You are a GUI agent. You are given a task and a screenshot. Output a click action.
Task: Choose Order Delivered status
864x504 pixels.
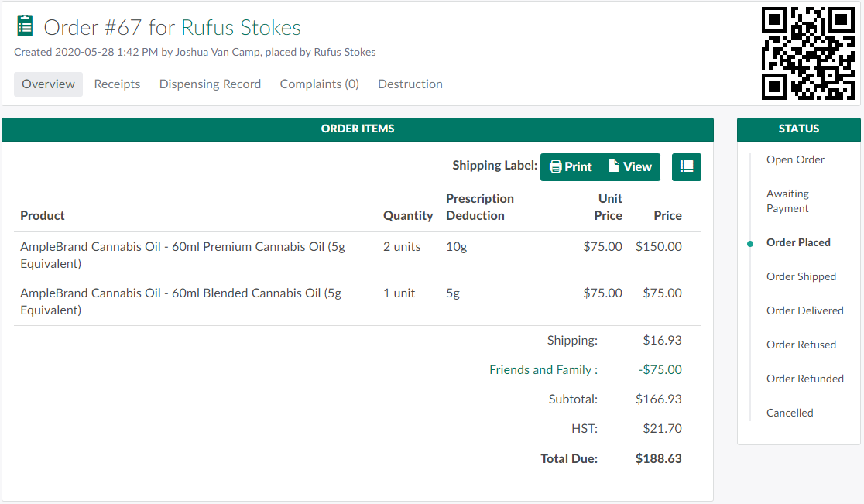point(804,311)
